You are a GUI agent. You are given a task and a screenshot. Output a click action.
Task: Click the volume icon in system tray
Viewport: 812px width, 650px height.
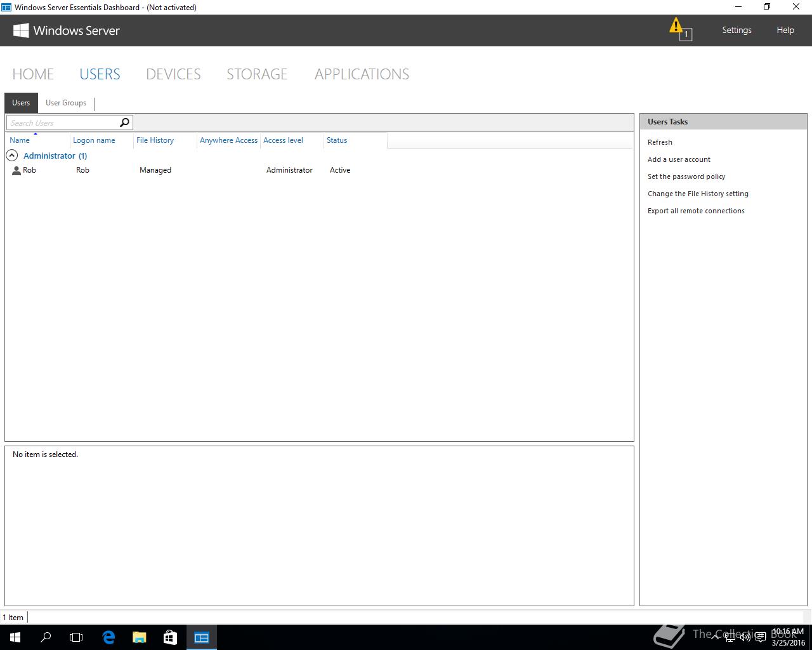point(745,637)
